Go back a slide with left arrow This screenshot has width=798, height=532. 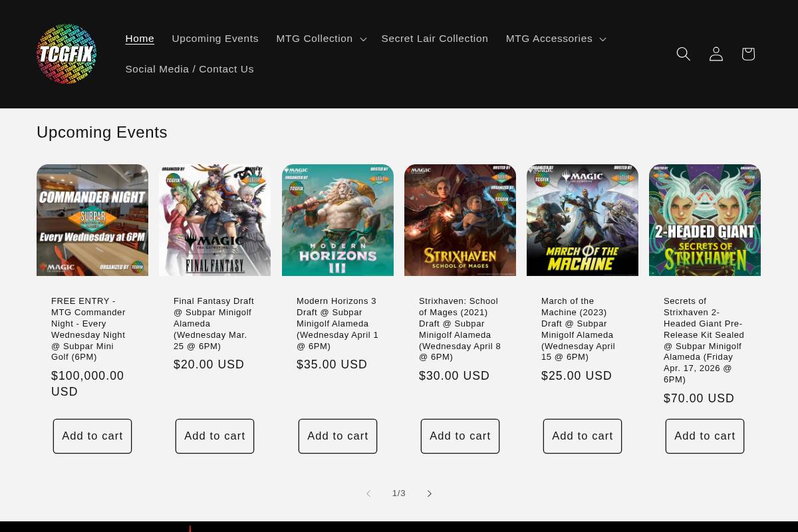pos(368,493)
